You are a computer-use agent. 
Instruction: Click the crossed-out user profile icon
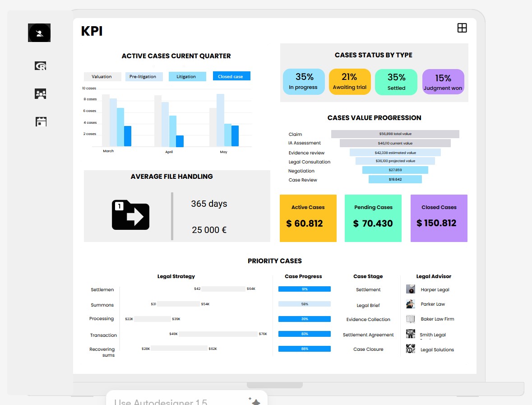click(39, 33)
